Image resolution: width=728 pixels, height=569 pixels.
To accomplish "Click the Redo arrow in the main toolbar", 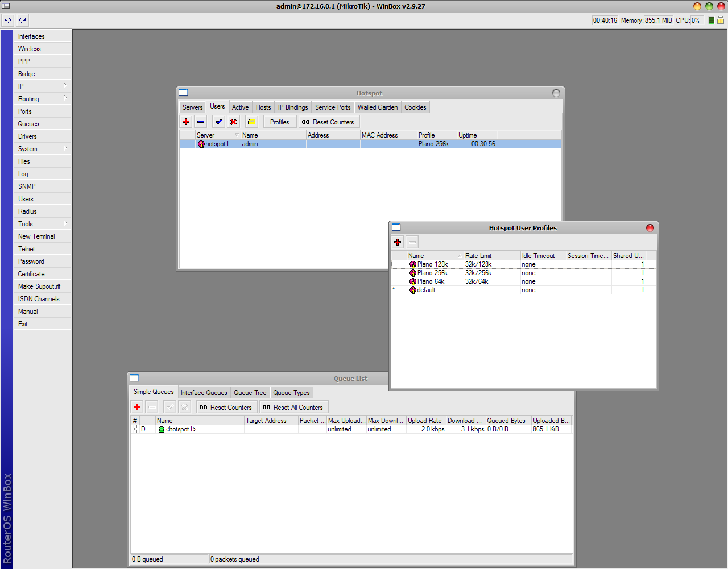I will coord(22,20).
